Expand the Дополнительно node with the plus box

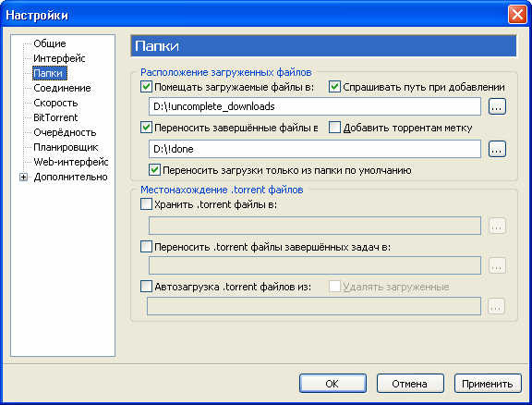tap(23, 177)
